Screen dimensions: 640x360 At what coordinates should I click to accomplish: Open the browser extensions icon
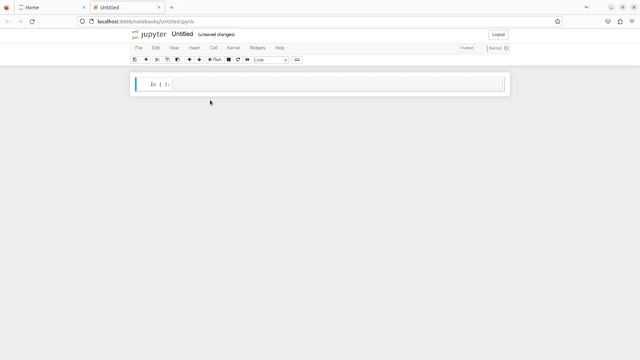tap(620, 22)
